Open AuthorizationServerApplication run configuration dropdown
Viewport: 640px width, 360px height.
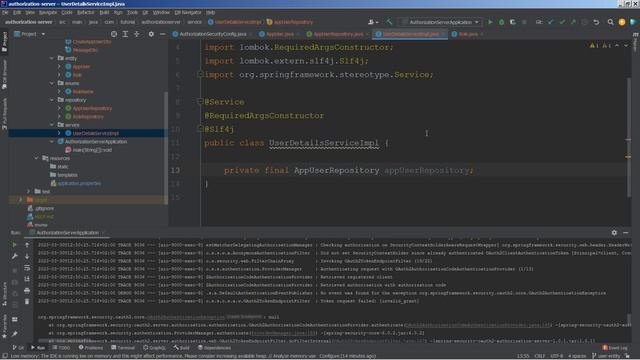pos(440,22)
